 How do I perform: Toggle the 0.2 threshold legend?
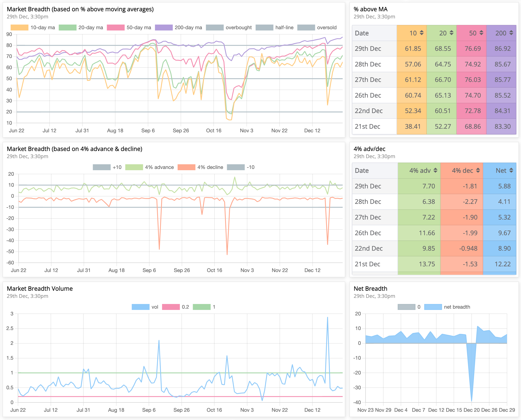176,307
